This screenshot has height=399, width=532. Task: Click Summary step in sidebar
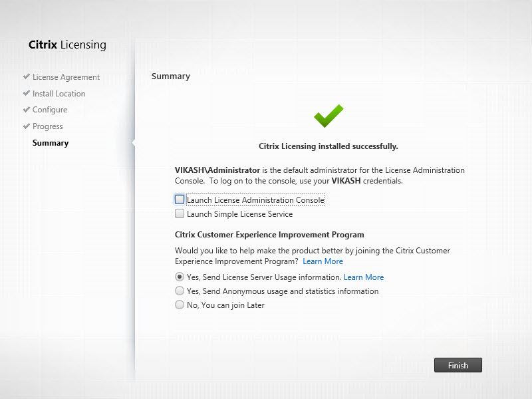(x=51, y=143)
